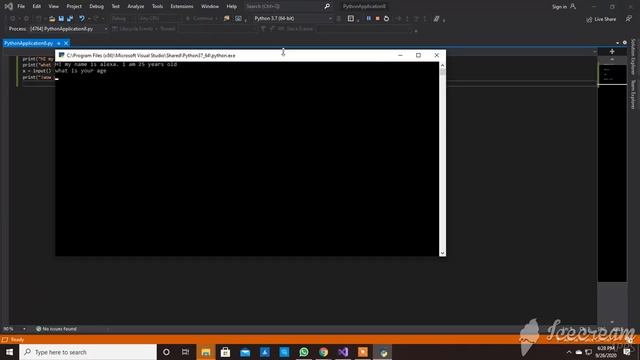Click the Visual Studio taskbar icon

point(343,352)
